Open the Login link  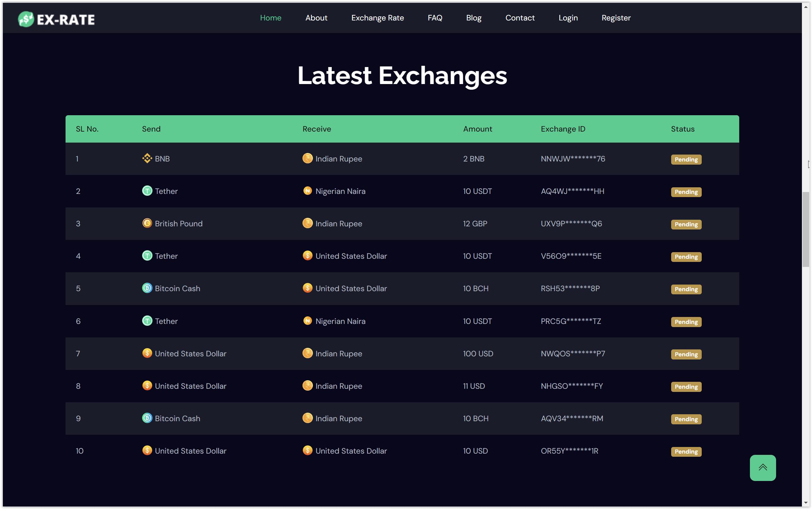(x=568, y=18)
